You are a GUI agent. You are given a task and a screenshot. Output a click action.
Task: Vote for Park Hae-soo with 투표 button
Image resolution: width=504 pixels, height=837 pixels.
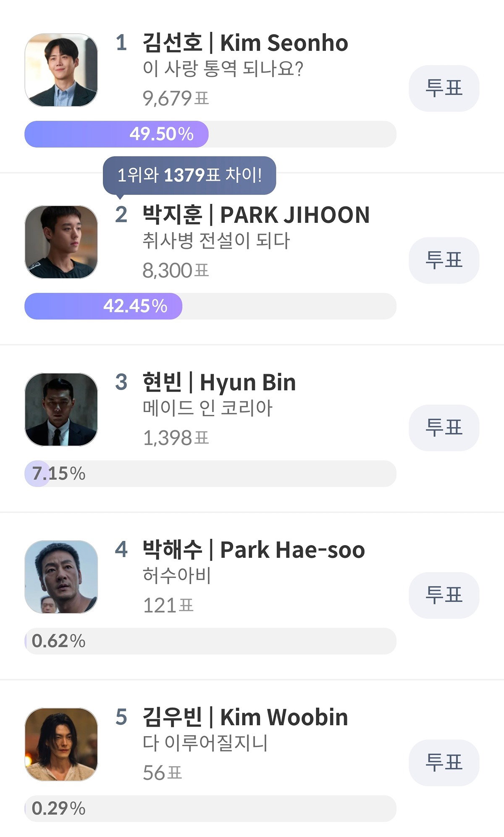(444, 595)
